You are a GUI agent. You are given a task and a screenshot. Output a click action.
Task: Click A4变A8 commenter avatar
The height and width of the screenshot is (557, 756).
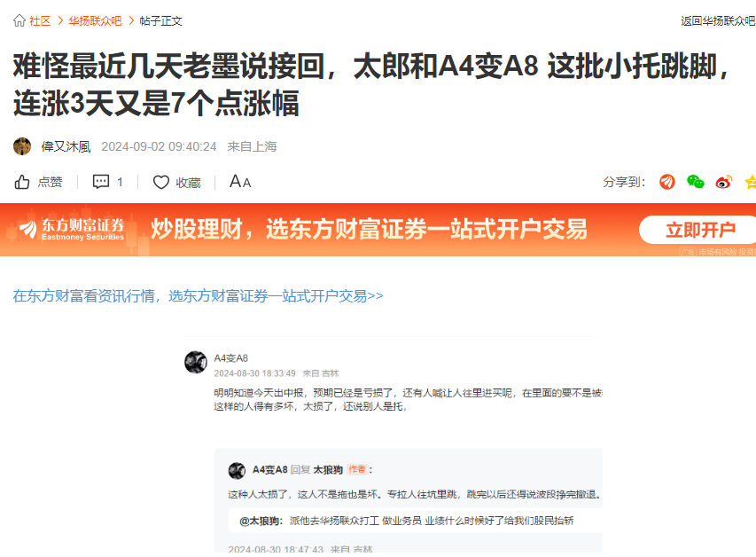tap(196, 362)
